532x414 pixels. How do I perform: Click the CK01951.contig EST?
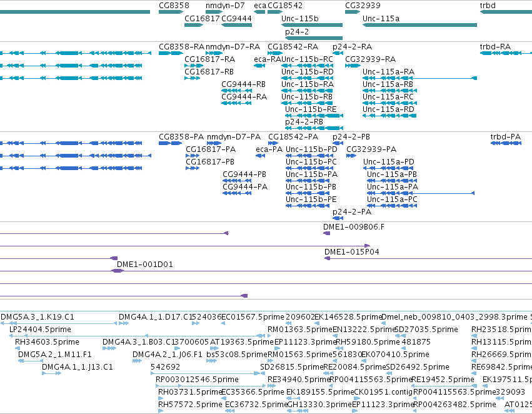(x=356, y=398)
